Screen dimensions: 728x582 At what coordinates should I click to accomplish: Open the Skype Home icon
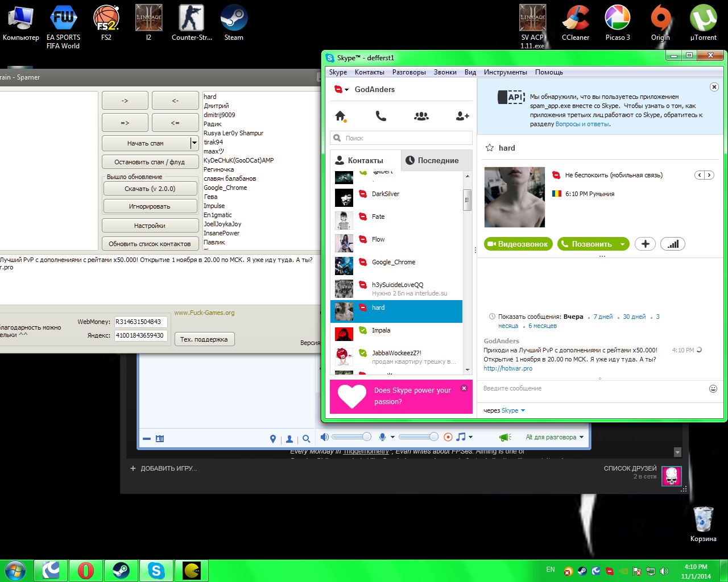[x=341, y=116]
